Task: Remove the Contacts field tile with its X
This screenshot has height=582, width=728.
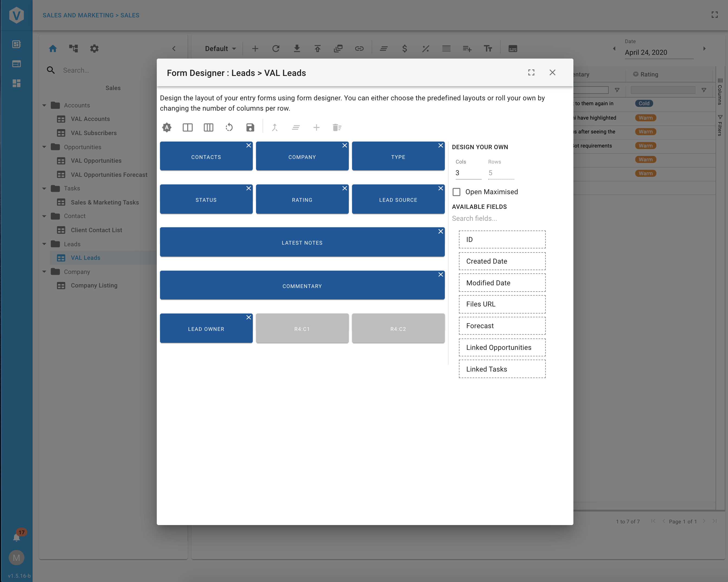Action: [x=248, y=145]
